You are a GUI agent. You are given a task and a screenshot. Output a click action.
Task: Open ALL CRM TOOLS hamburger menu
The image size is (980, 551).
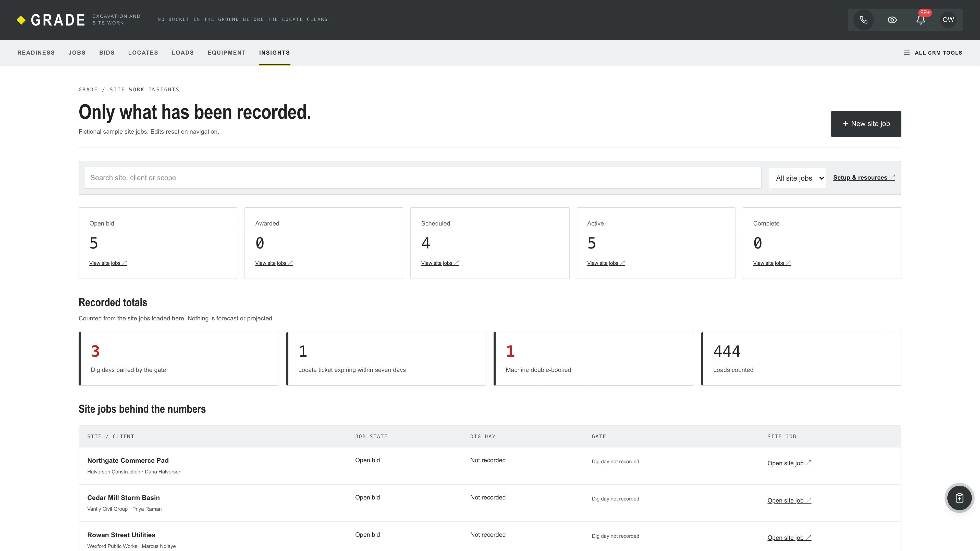pyautogui.click(x=933, y=53)
